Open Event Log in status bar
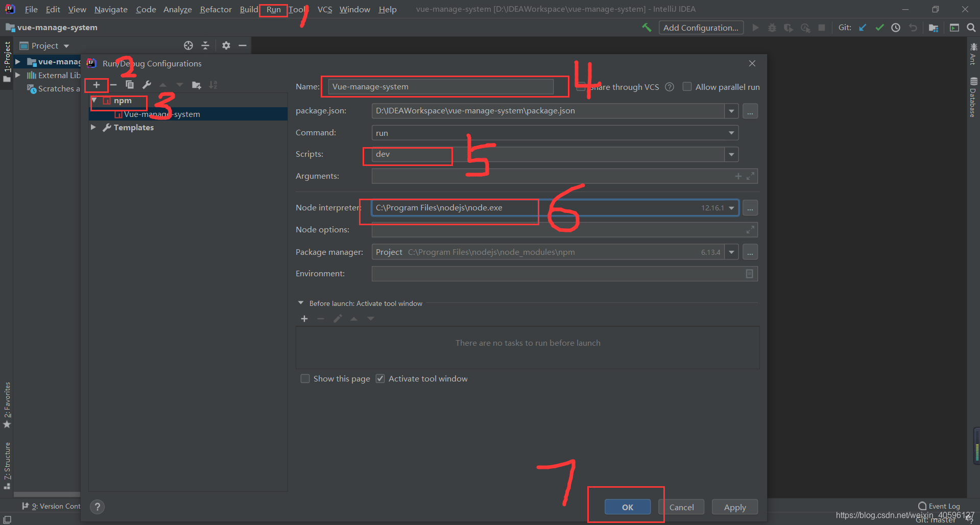This screenshot has width=980, height=525. click(939, 506)
